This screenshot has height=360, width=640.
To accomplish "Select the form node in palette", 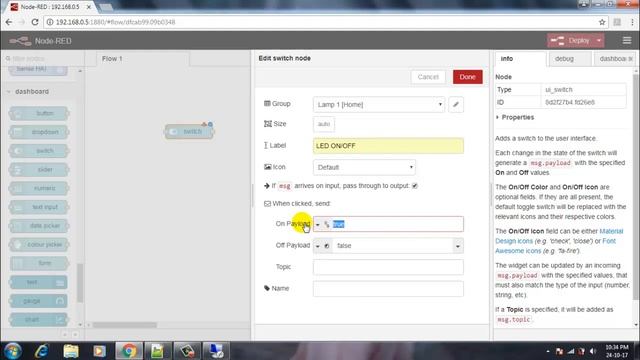I will (x=39, y=263).
